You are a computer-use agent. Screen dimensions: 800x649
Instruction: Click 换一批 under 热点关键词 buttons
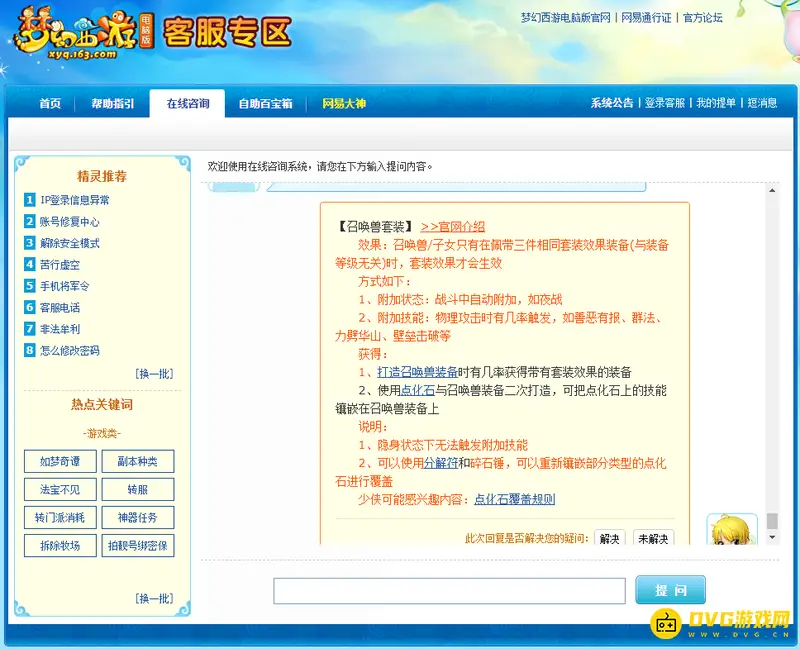point(155,598)
